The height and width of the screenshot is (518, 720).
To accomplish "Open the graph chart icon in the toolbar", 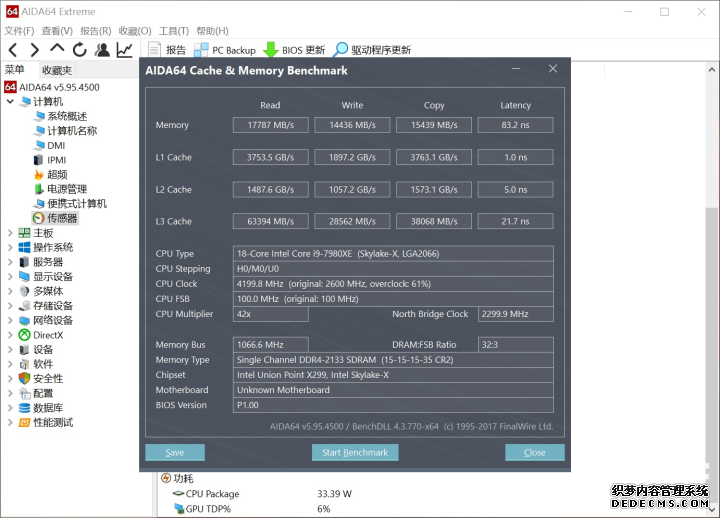I will 124,50.
